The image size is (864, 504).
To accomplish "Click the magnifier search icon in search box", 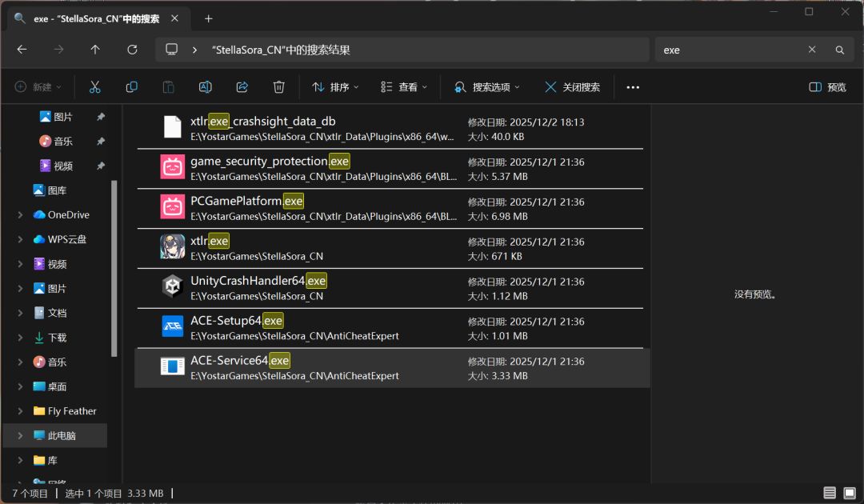I will point(840,50).
